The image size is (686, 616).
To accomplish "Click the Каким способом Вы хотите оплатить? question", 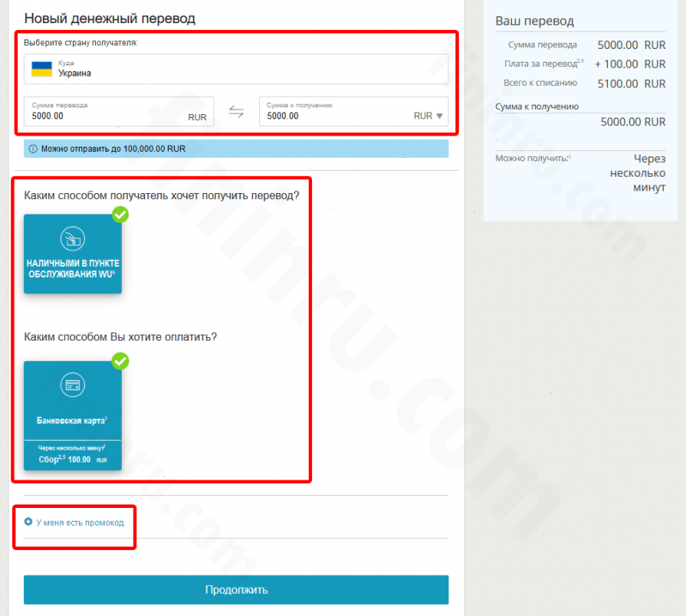I will click(x=120, y=337).
